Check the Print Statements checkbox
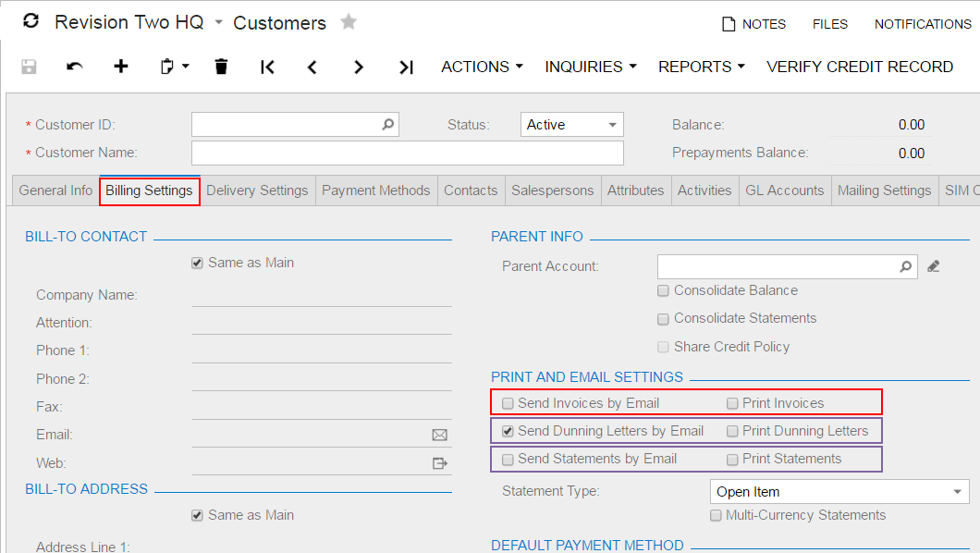The width and height of the screenshot is (980, 553). click(x=732, y=459)
